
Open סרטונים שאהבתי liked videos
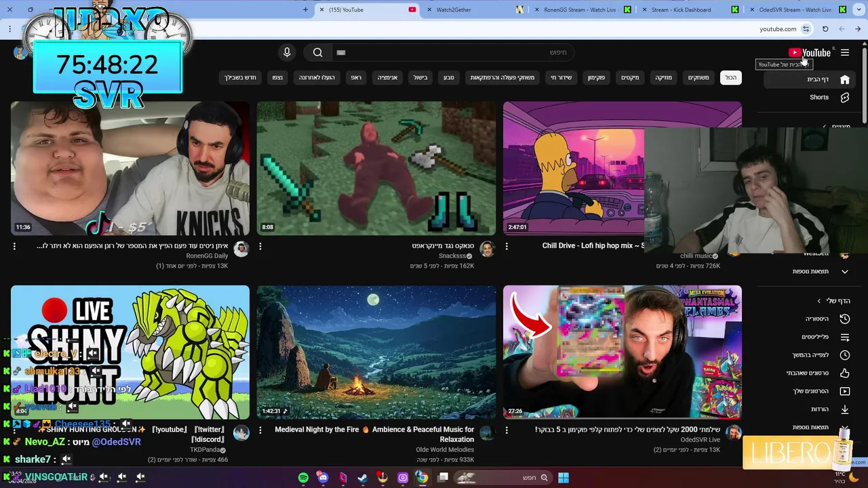(811, 373)
